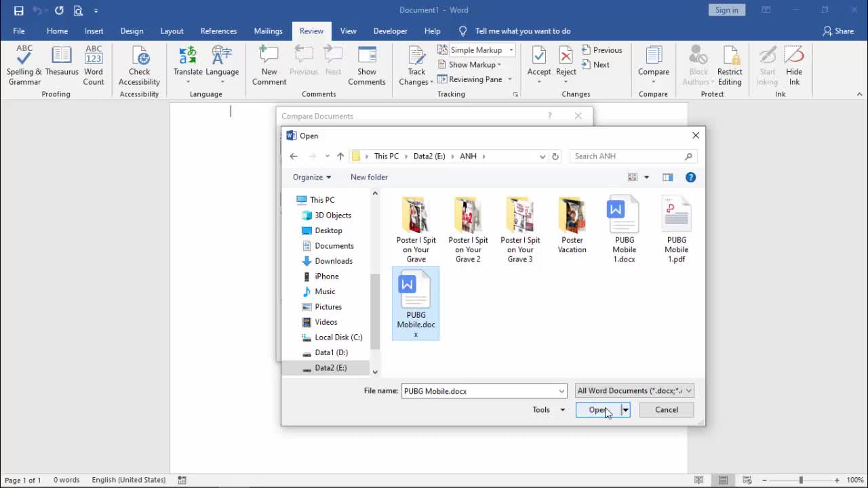Switch to the Developer tab
The width and height of the screenshot is (868, 488).
tap(391, 31)
